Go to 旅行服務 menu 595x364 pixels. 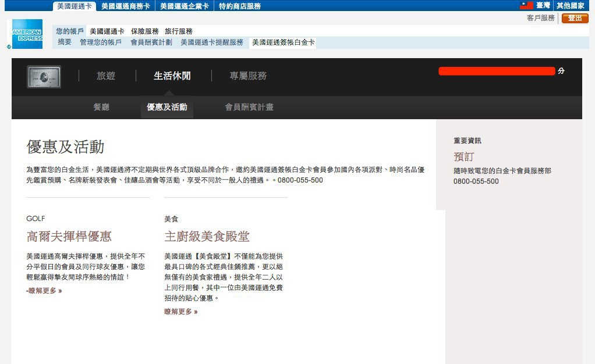[x=179, y=31]
